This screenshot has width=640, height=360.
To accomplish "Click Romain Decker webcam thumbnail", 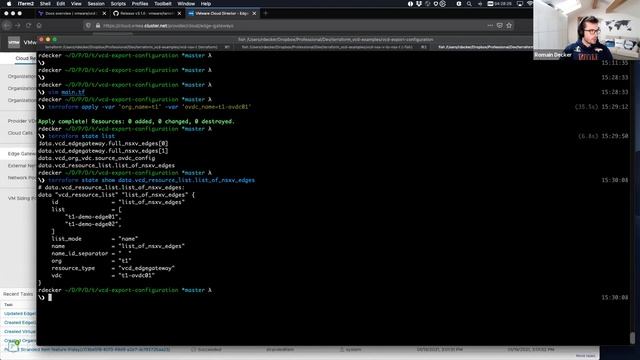I will 587,30.
